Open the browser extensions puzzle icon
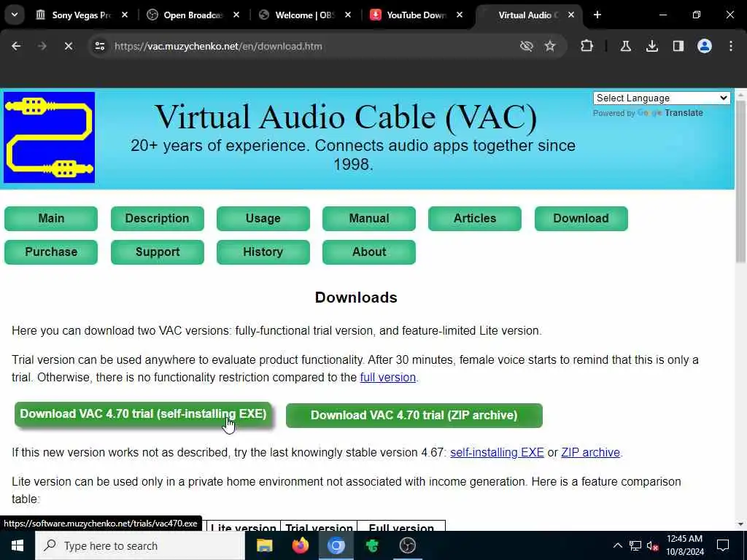 (587, 46)
